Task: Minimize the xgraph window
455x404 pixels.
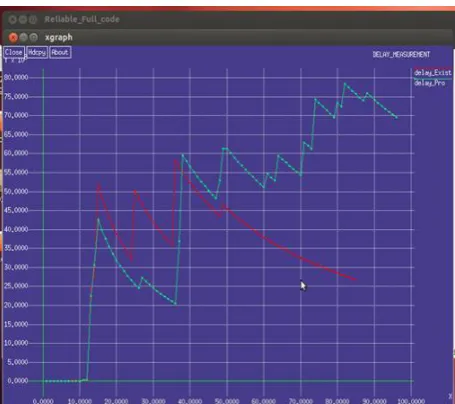Action: [23, 37]
